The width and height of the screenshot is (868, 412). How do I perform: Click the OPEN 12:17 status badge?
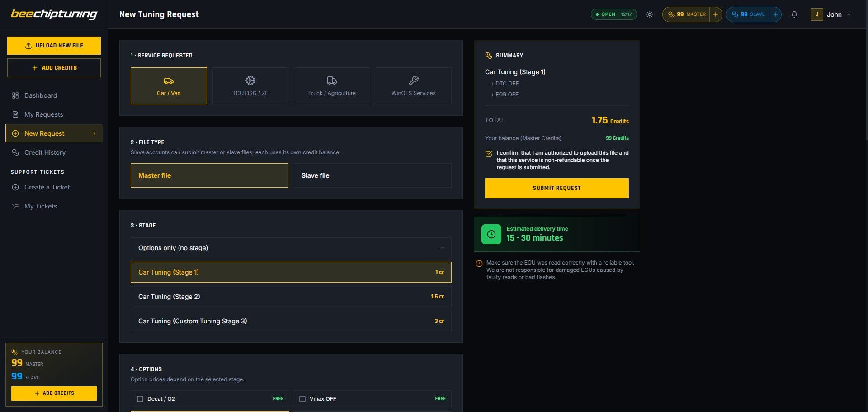(613, 14)
